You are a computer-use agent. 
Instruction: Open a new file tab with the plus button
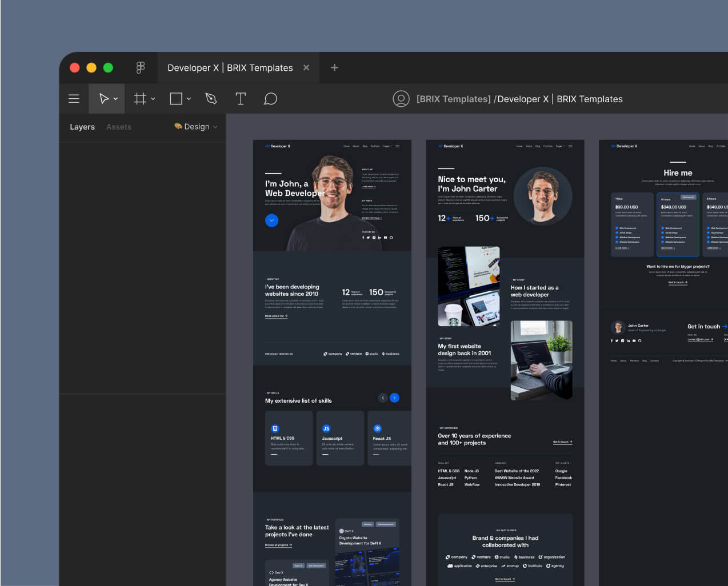(334, 67)
